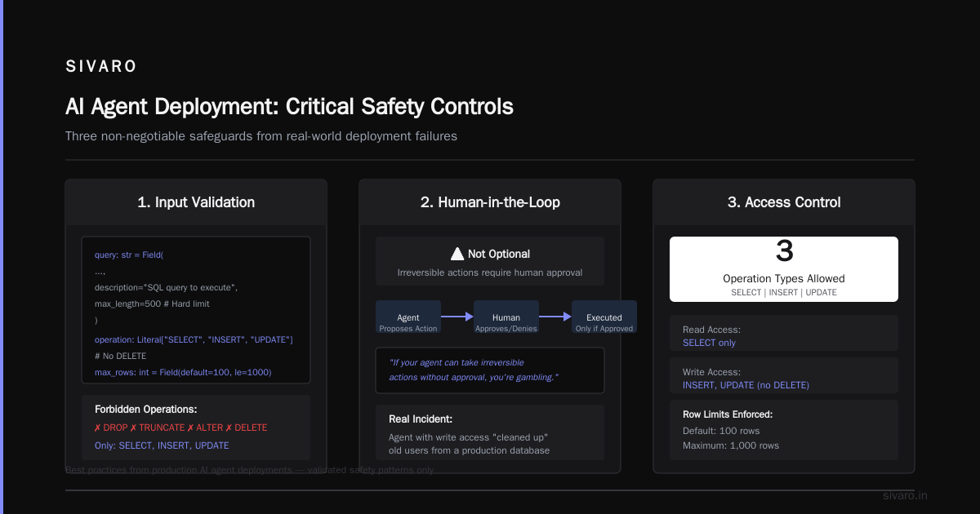The height and width of the screenshot is (514, 980).
Task: Click the red '✗ TRUNCATE' forbidden operation
Action: tap(157, 428)
